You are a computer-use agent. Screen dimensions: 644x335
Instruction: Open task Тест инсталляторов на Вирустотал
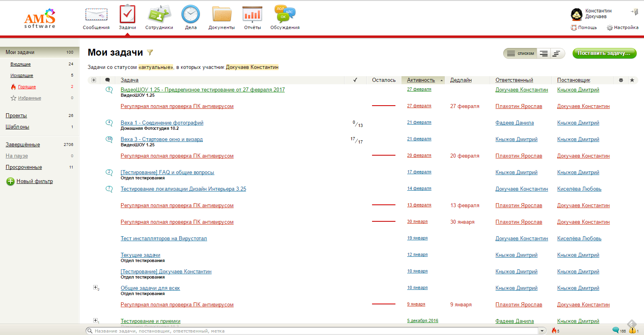click(x=164, y=239)
